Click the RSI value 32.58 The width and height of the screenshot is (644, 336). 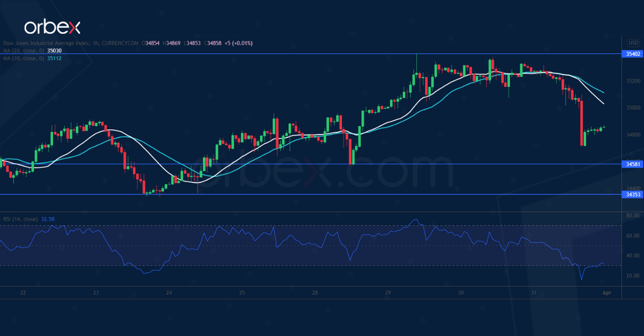(48, 219)
